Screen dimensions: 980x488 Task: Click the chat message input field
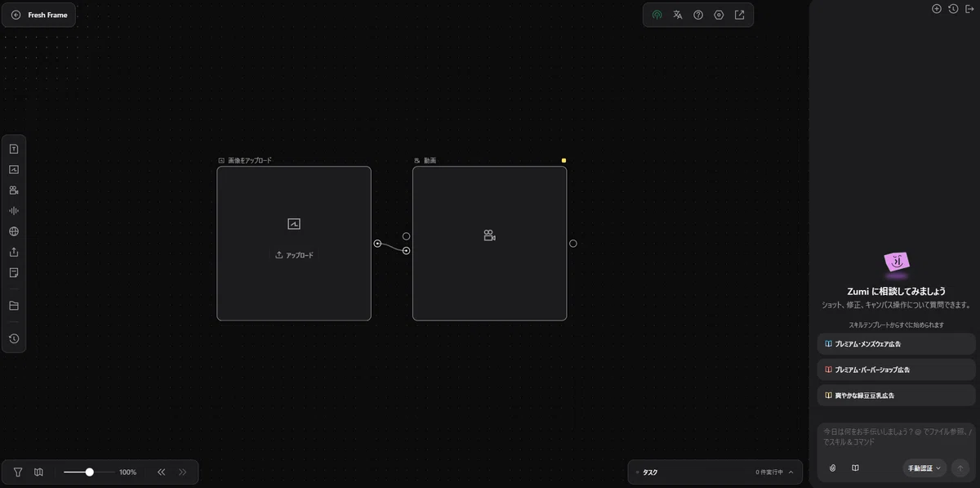[896, 437]
